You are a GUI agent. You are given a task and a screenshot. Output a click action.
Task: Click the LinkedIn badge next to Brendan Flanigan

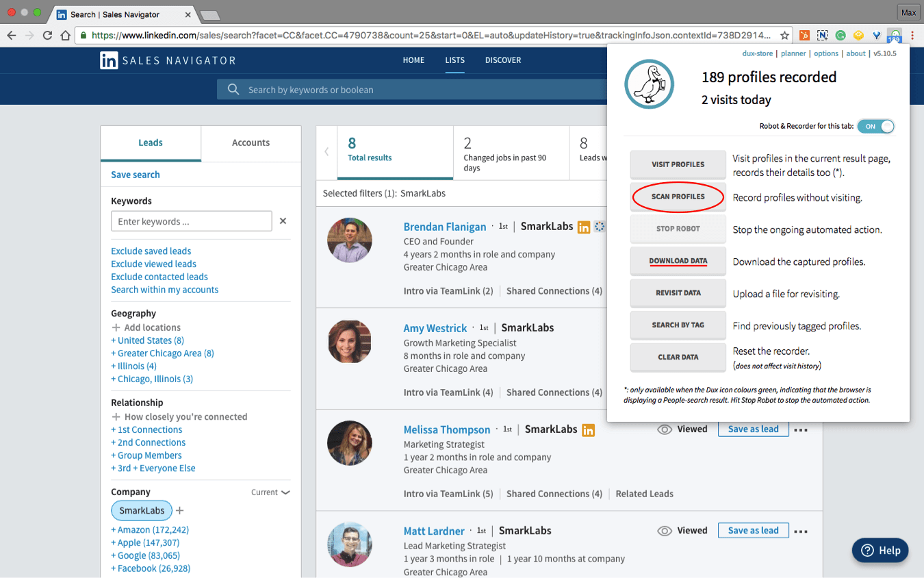click(584, 227)
